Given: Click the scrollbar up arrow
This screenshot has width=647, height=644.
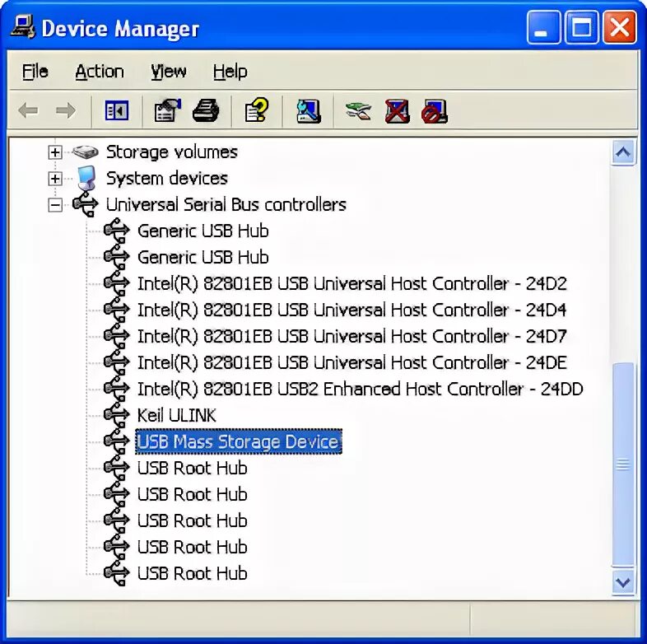Looking at the screenshot, I should [622, 152].
